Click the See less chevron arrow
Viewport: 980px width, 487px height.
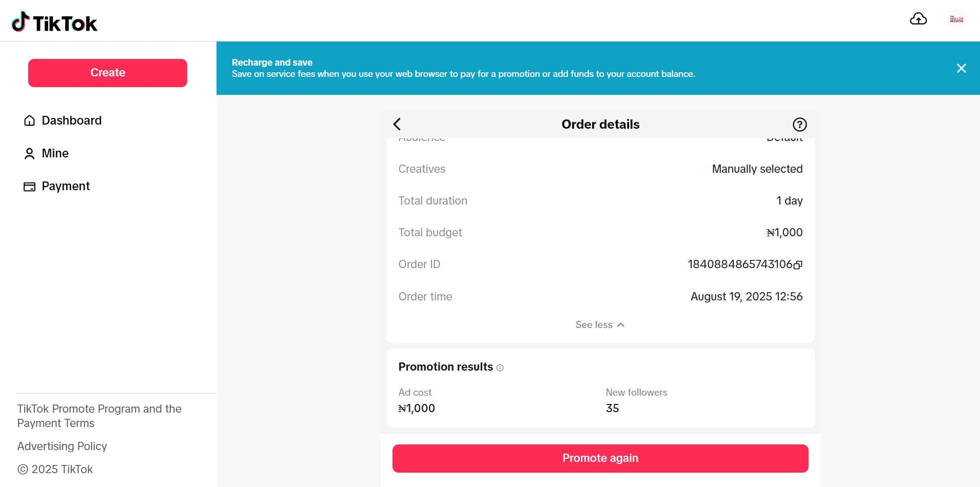point(621,325)
